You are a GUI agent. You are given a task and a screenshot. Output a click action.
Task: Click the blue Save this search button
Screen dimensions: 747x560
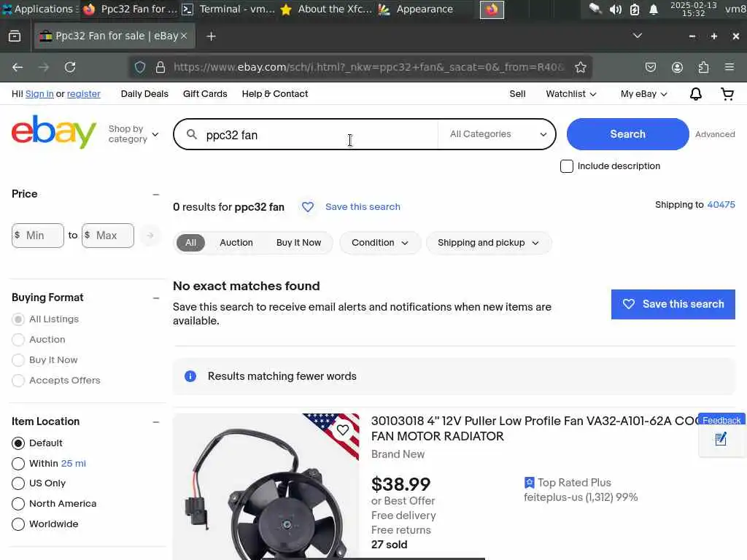tap(673, 304)
